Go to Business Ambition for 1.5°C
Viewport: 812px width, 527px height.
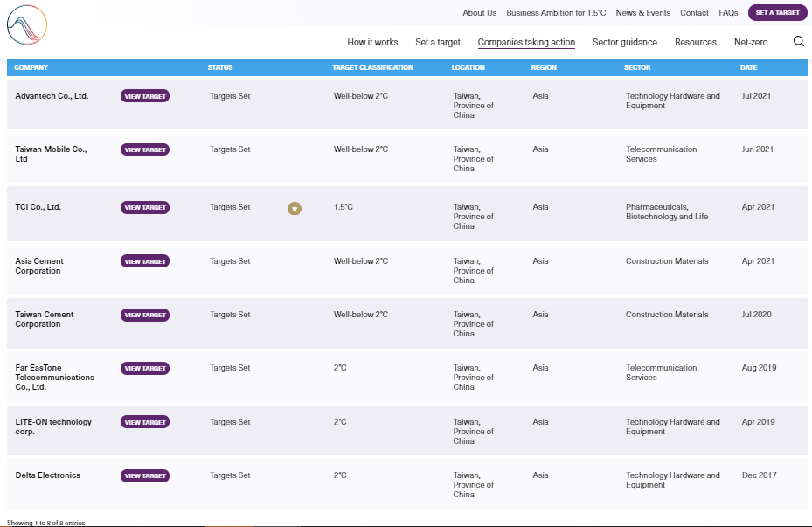[556, 13]
